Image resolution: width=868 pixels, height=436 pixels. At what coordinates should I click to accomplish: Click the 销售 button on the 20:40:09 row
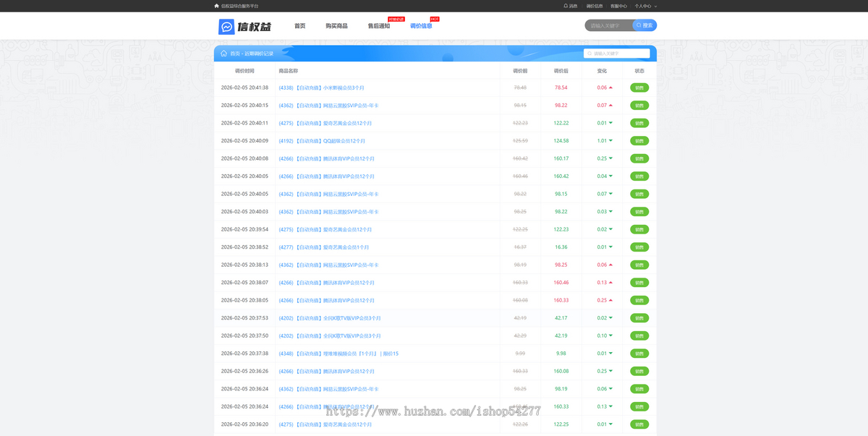coord(639,141)
